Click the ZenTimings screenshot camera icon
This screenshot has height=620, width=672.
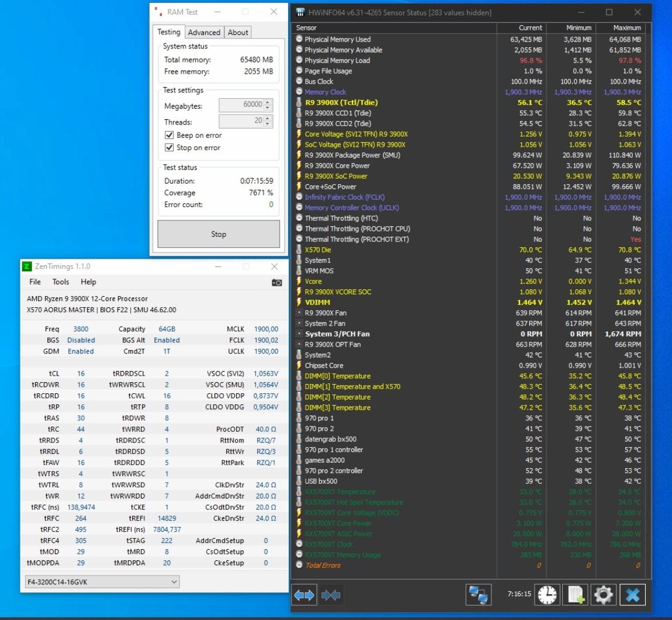click(277, 282)
